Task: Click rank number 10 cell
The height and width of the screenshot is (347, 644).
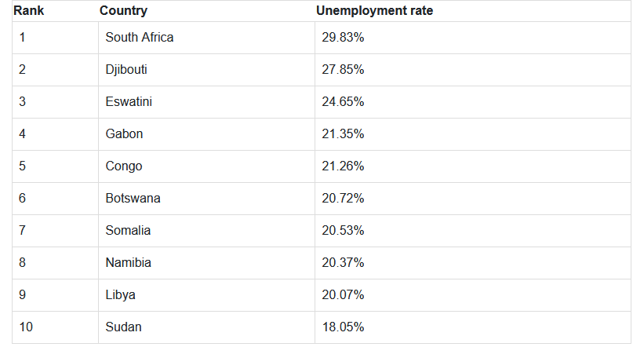Action: pyautogui.click(x=26, y=327)
